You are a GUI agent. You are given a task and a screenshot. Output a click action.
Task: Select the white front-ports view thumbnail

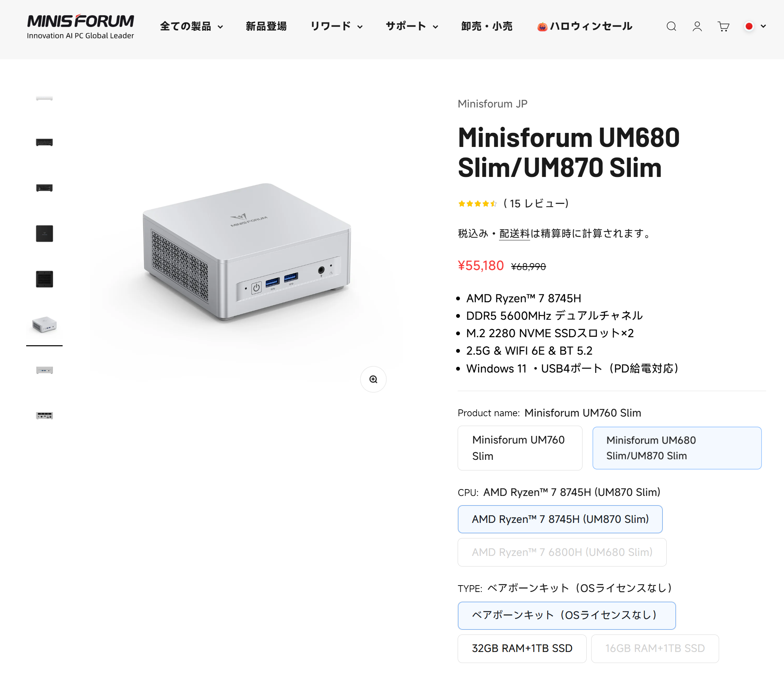44,370
